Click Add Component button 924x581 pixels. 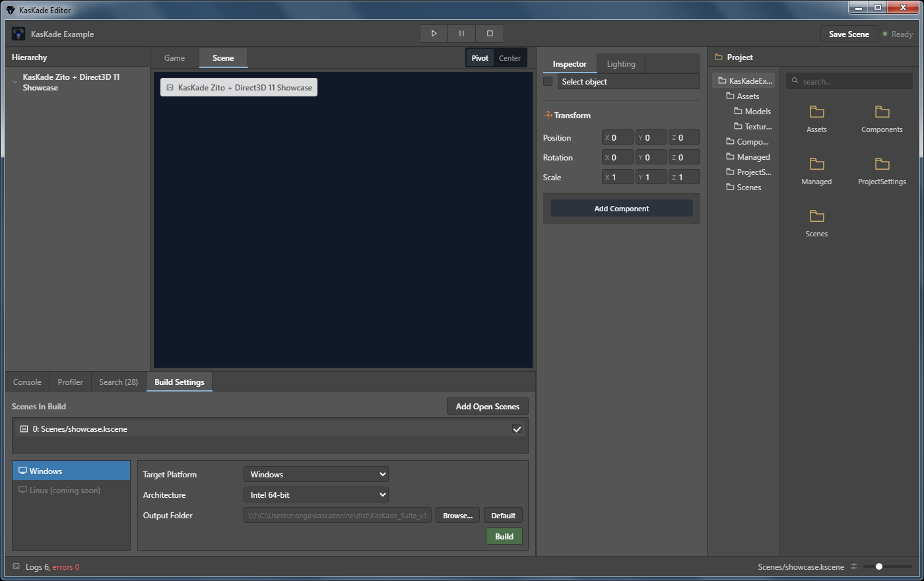(x=622, y=209)
